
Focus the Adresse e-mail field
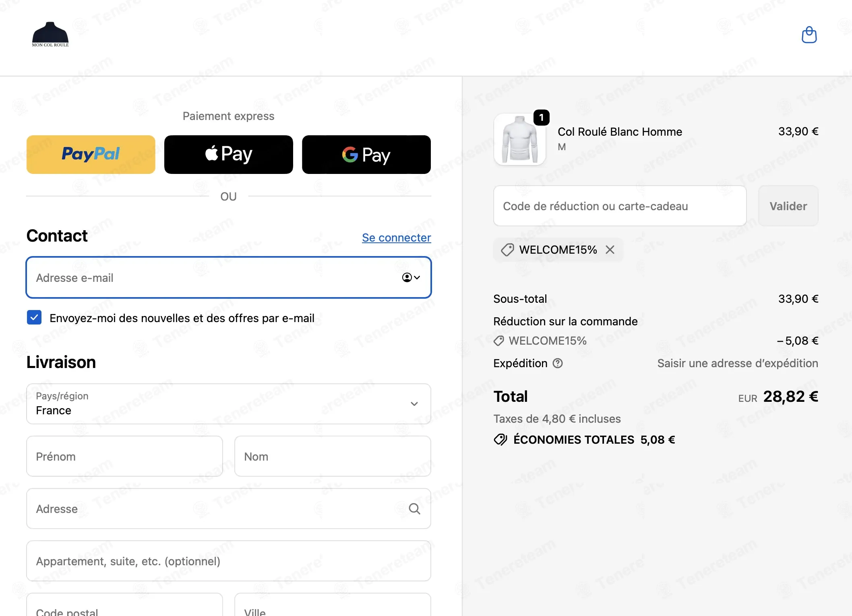click(229, 277)
